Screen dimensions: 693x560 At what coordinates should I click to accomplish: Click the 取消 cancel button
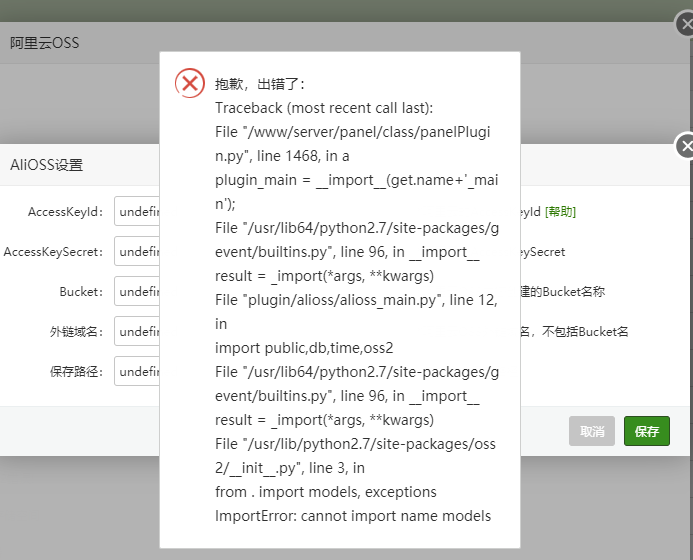click(x=592, y=431)
